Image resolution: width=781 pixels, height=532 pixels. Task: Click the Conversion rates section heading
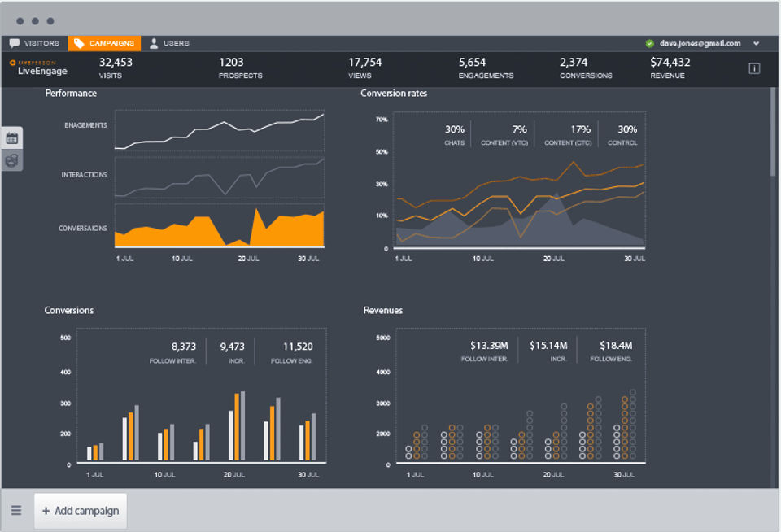[x=394, y=94]
